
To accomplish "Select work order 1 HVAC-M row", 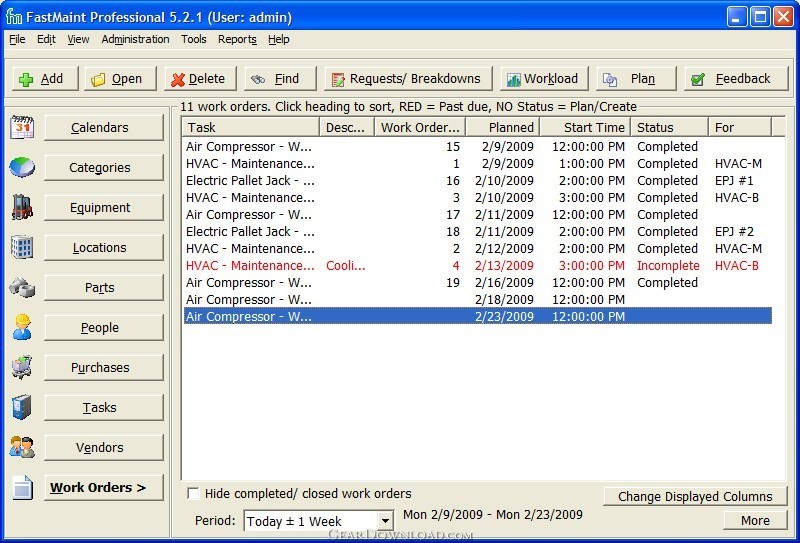I will (x=477, y=164).
